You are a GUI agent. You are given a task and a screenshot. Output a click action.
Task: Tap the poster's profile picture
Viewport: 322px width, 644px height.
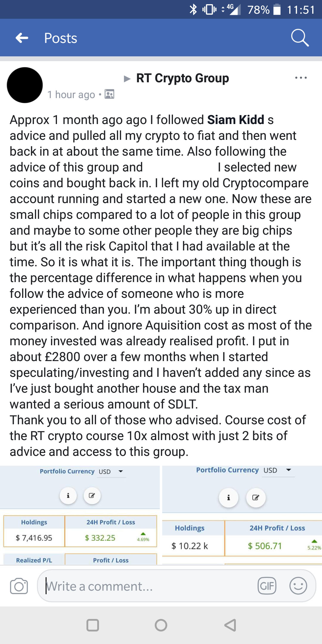pyautogui.click(x=25, y=85)
